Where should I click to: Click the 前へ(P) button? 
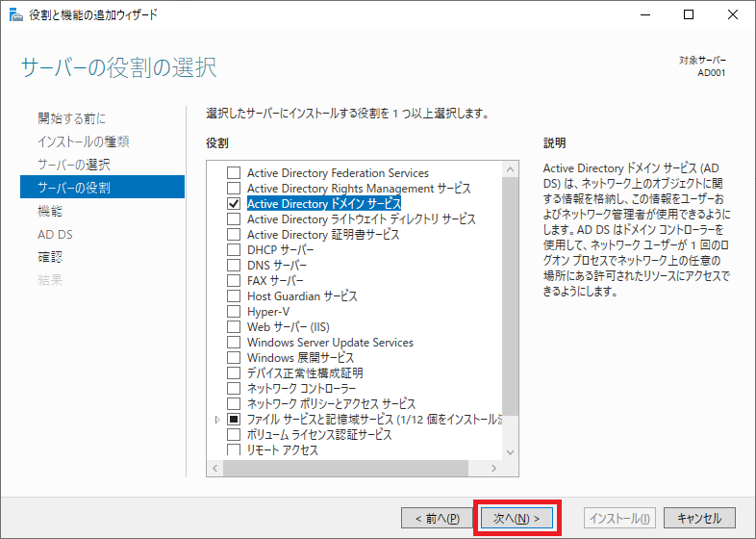438,518
